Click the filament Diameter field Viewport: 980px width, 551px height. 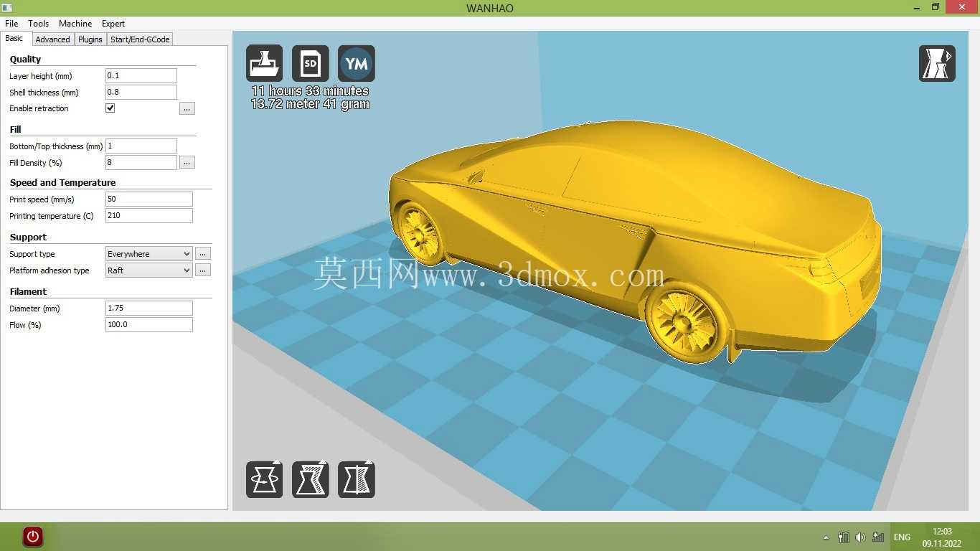pos(149,309)
